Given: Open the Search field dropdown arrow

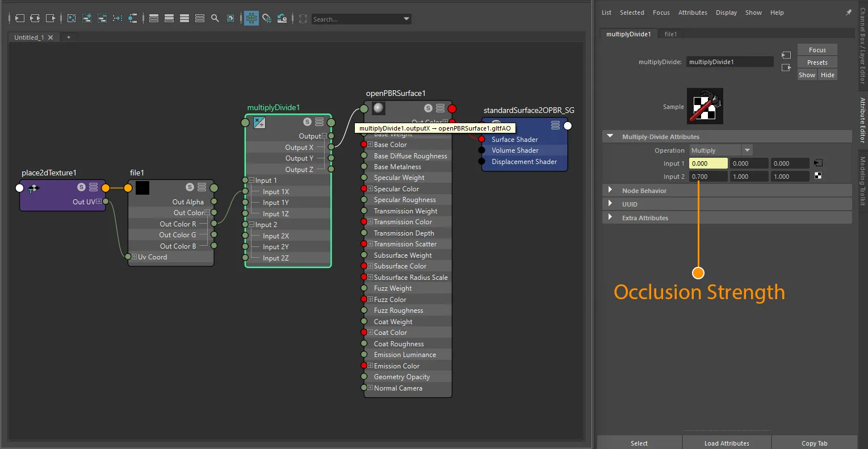Looking at the screenshot, I should pos(406,19).
